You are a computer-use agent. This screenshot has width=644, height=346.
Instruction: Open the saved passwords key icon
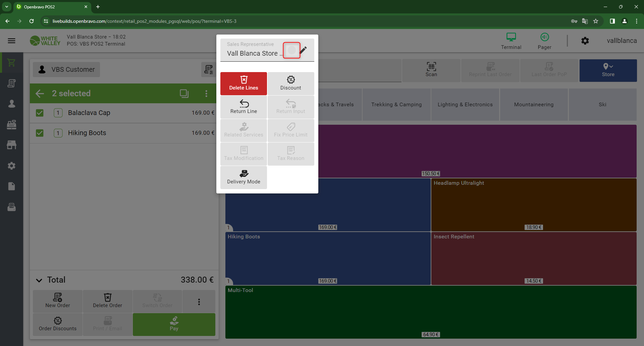574,21
